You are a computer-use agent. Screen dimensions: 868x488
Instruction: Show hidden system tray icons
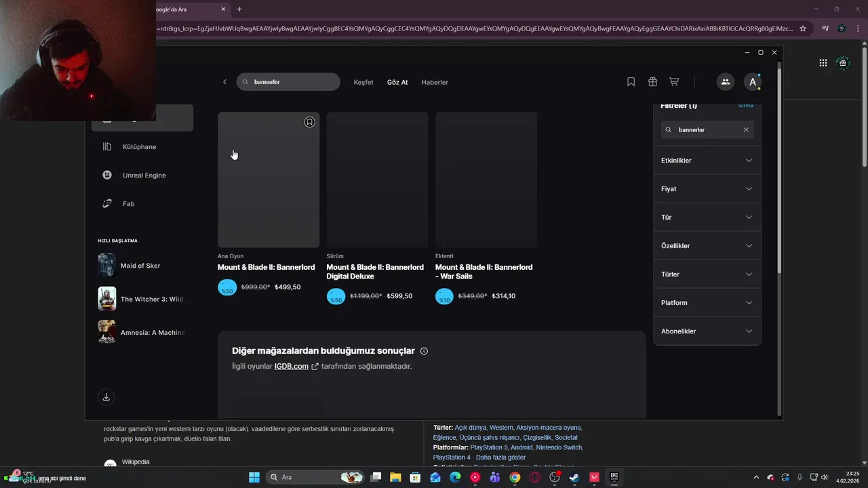coord(755,477)
